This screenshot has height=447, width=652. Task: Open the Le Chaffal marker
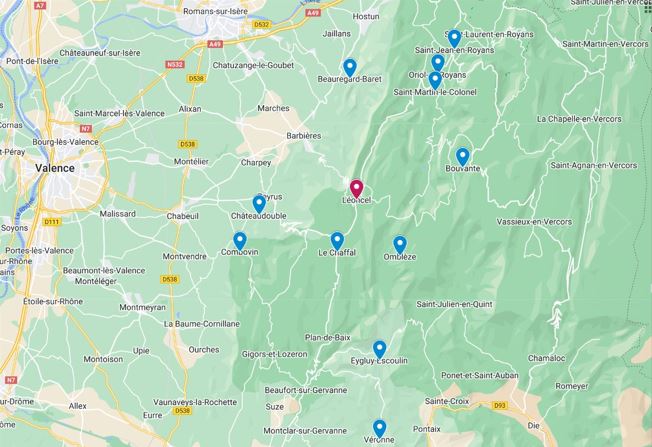tap(337, 241)
